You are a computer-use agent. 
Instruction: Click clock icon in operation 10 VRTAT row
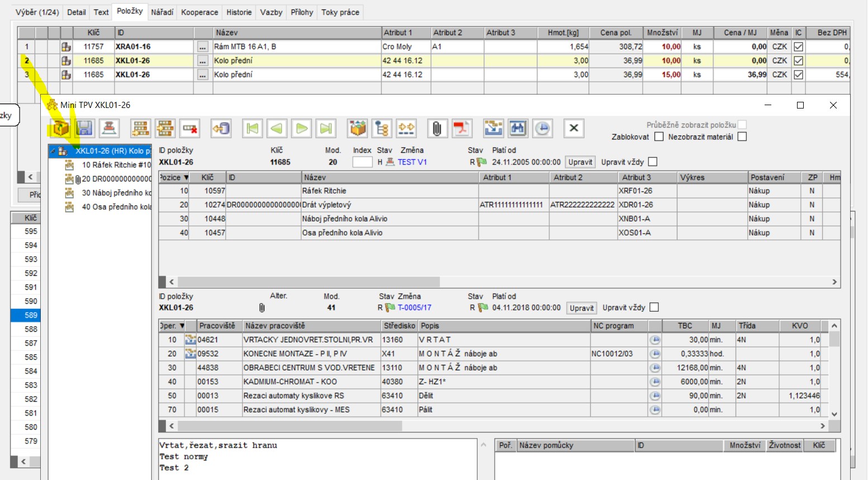tap(655, 340)
